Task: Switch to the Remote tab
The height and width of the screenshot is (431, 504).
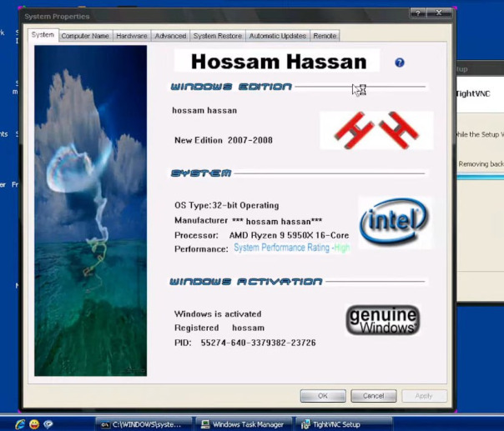Action: pos(325,36)
